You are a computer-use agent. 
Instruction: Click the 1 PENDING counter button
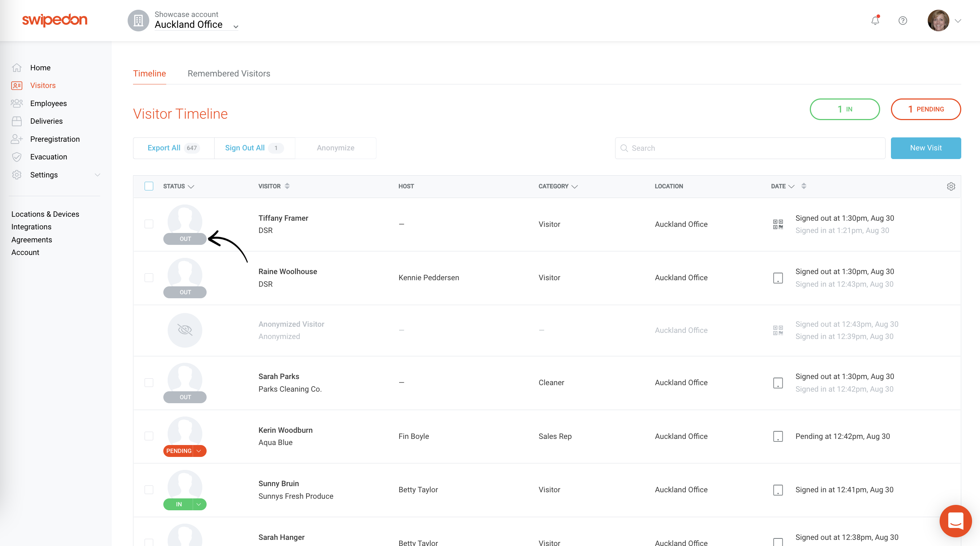pyautogui.click(x=926, y=109)
